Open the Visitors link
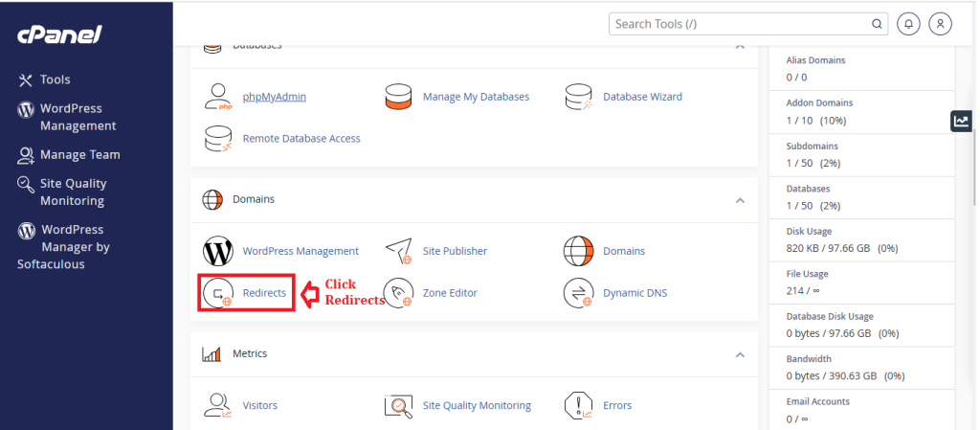This screenshot has height=430, width=980. click(x=260, y=406)
